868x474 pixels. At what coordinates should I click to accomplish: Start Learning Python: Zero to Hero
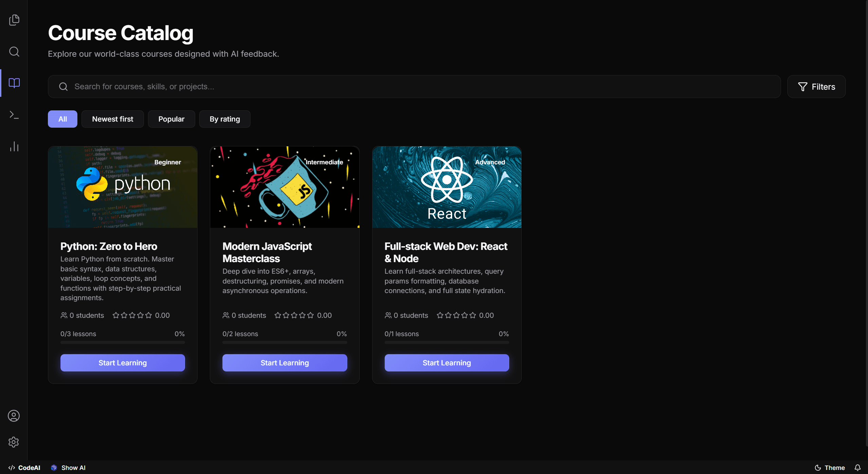(x=123, y=363)
